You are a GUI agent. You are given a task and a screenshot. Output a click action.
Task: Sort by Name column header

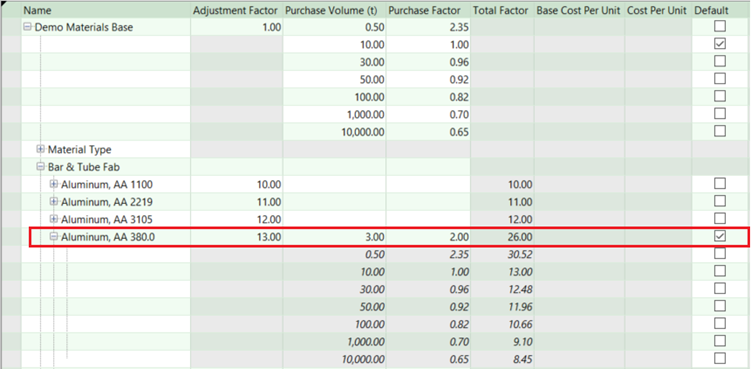[106, 10]
